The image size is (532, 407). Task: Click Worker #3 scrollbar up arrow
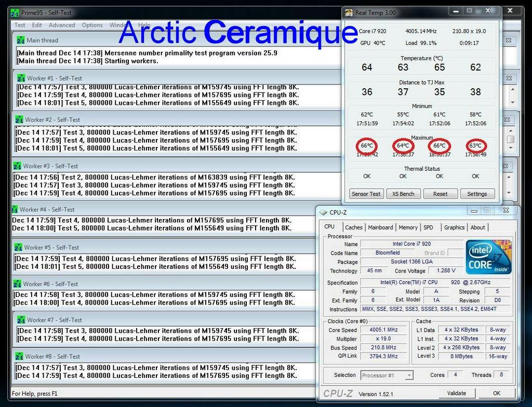(509, 177)
